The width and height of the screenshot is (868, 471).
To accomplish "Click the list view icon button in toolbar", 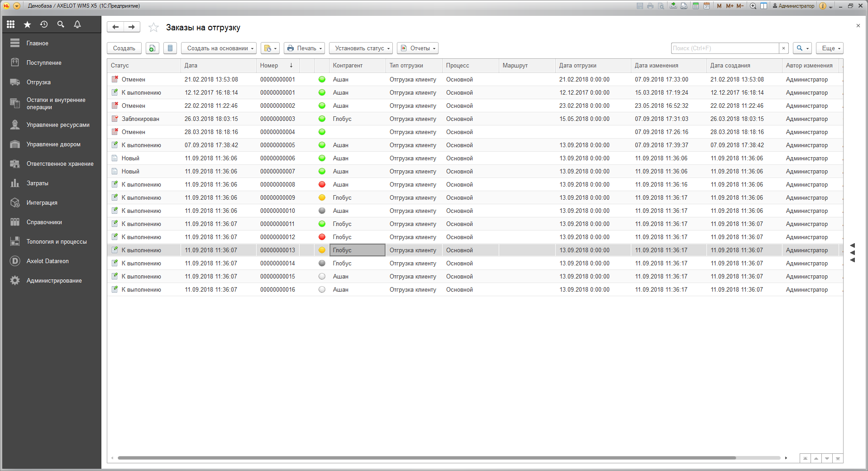I will click(170, 48).
